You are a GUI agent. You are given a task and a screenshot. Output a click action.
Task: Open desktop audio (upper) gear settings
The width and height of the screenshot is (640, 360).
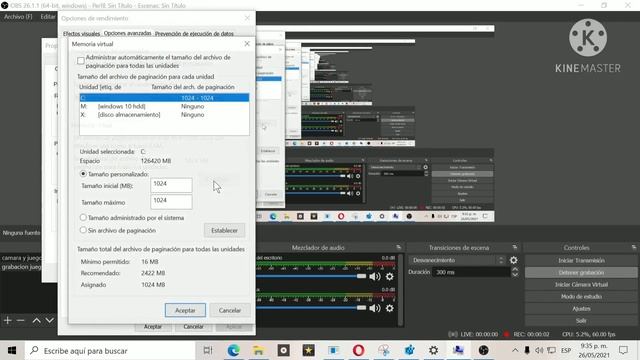click(x=390, y=277)
